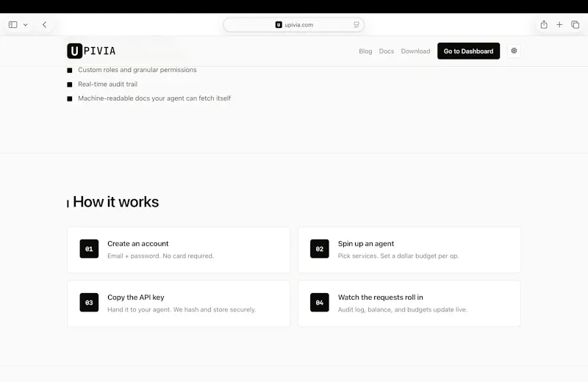Image resolution: width=588 pixels, height=382 pixels.
Task: Select 'Watch the requests roll in' heading
Action: 380,298
